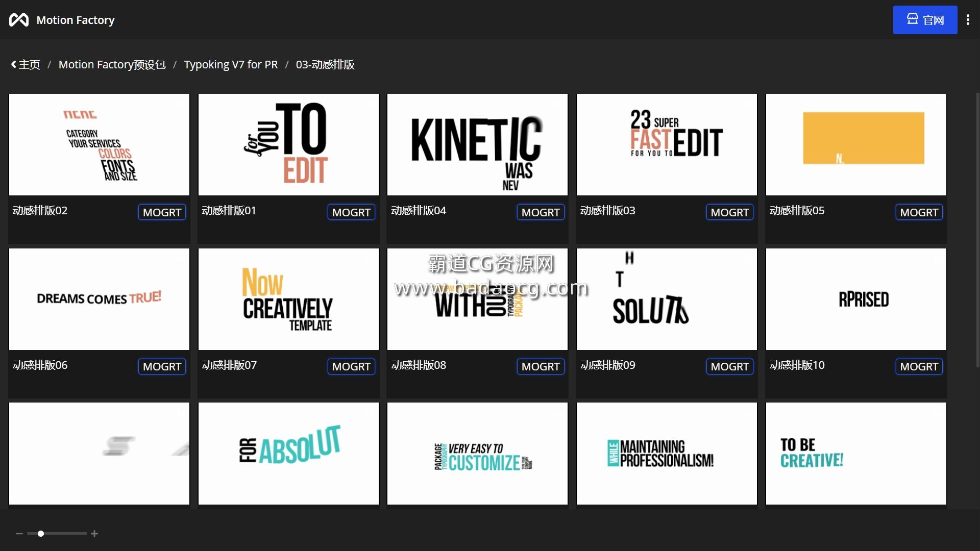Open the 官网 official website button
Viewport: 980px width, 551px height.
point(925,20)
